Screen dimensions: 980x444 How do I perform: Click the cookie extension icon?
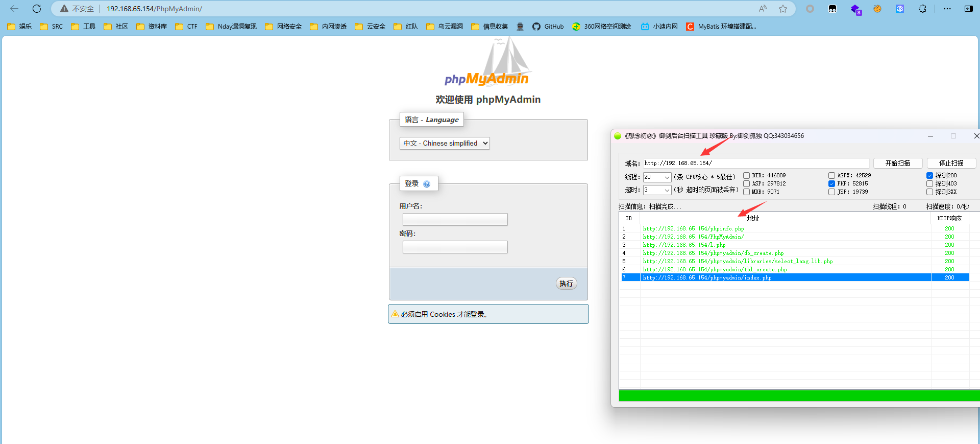click(x=877, y=9)
